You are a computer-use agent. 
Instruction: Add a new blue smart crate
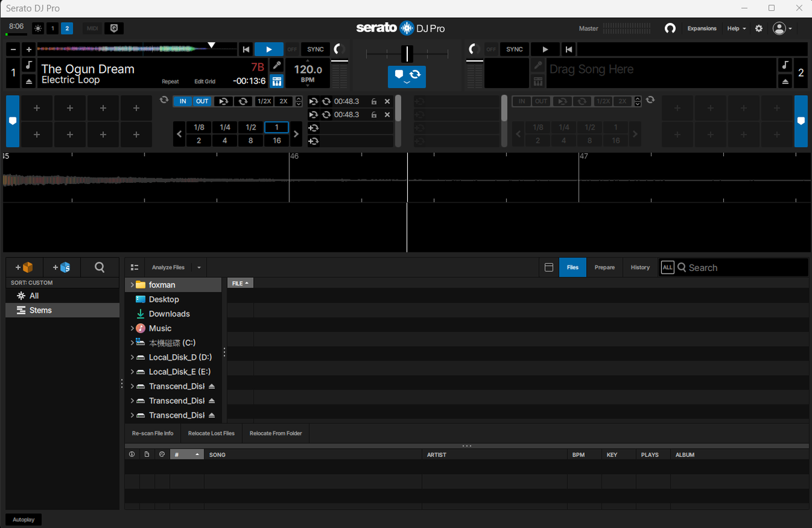click(62, 268)
